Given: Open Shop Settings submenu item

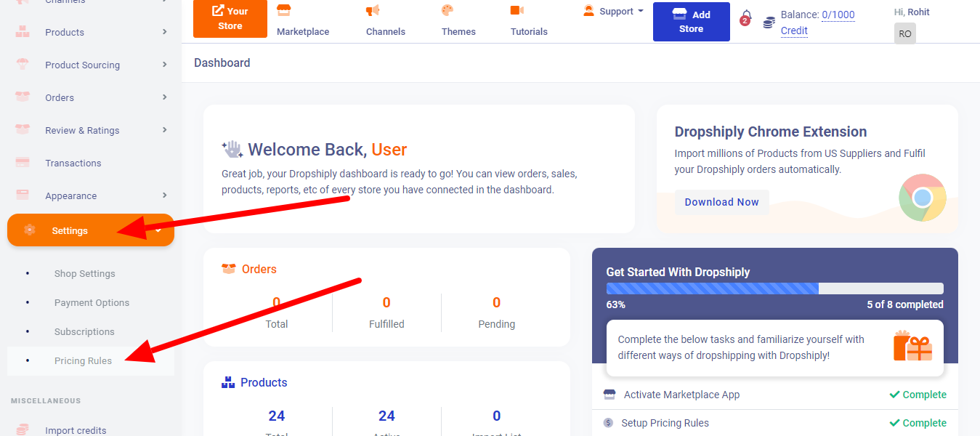Looking at the screenshot, I should tap(85, 274).
